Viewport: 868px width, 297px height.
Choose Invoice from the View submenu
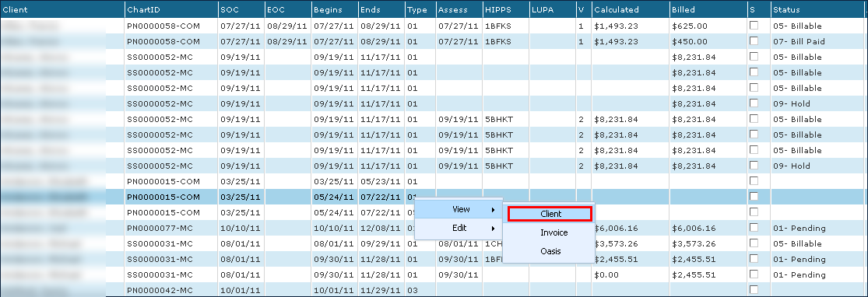click(553, 232)
